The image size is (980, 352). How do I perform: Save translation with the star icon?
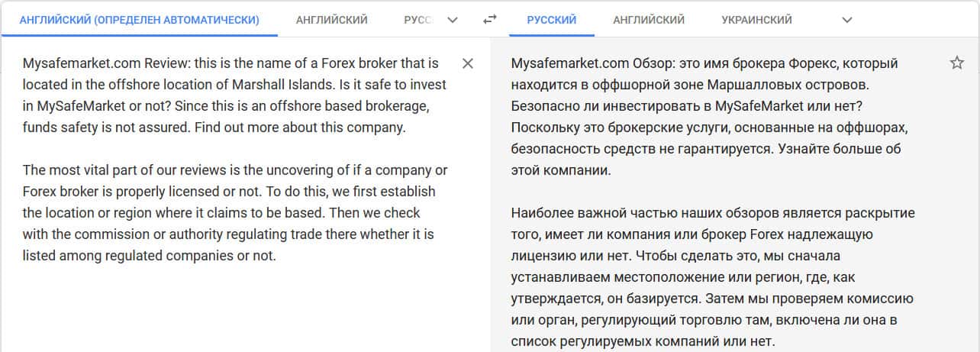[x=957, y=63]
